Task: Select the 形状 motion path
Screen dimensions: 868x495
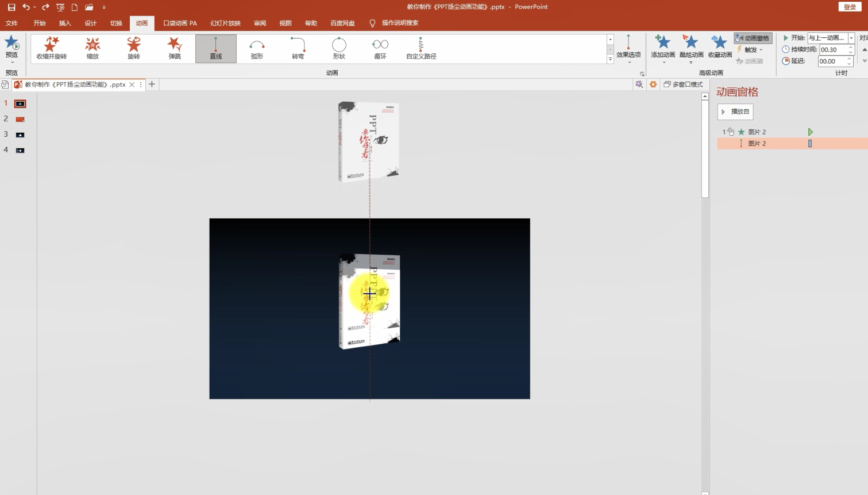Action: pos(339,48)
